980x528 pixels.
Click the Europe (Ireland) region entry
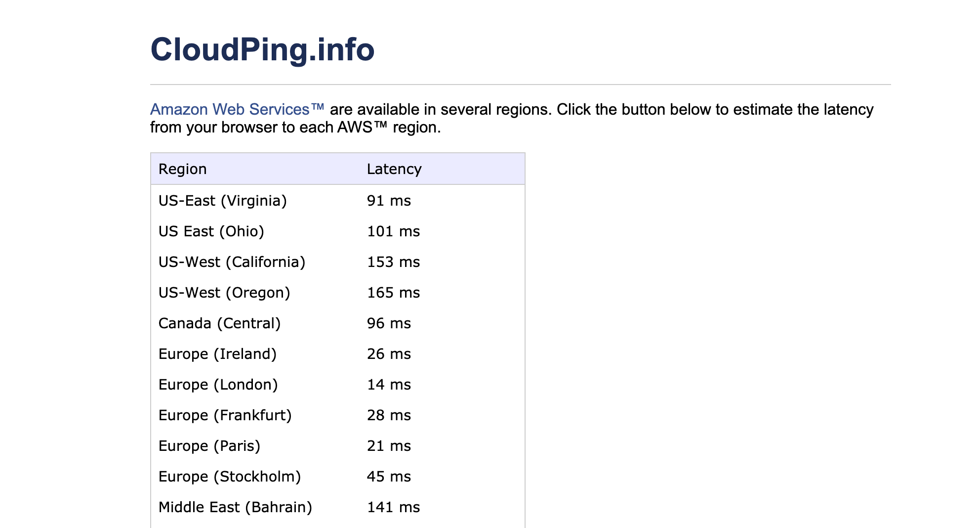217,353
